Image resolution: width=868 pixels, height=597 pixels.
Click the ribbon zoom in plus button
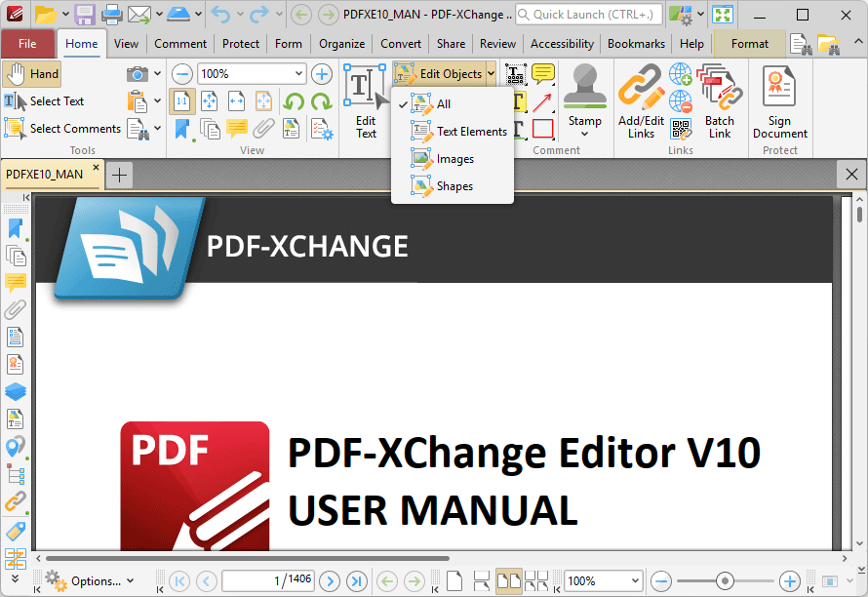[321, 74]
